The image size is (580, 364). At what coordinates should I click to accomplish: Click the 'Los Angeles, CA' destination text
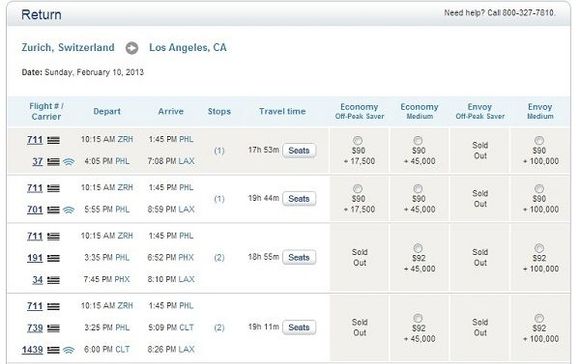click(188, 48)
